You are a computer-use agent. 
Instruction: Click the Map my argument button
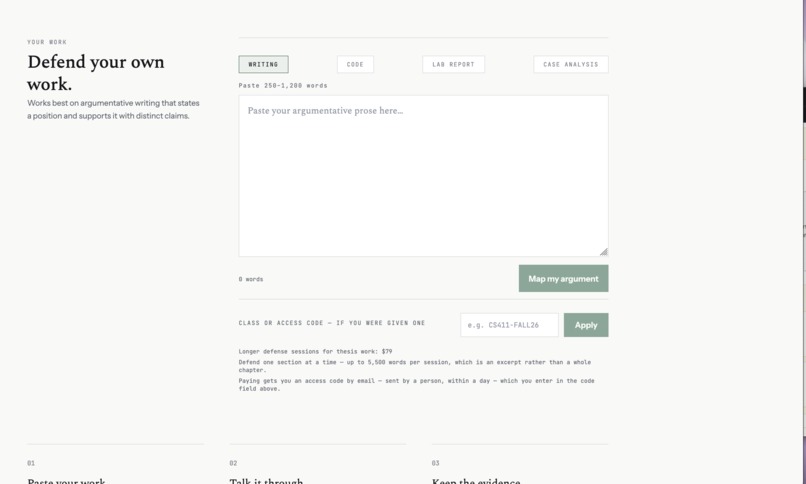563,278
